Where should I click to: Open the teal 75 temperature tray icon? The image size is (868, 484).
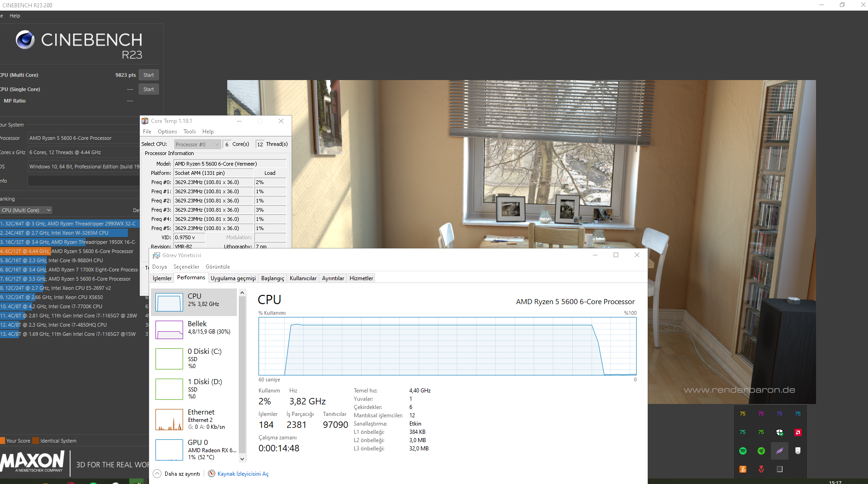pyautogui.click(x=742, y=432)
